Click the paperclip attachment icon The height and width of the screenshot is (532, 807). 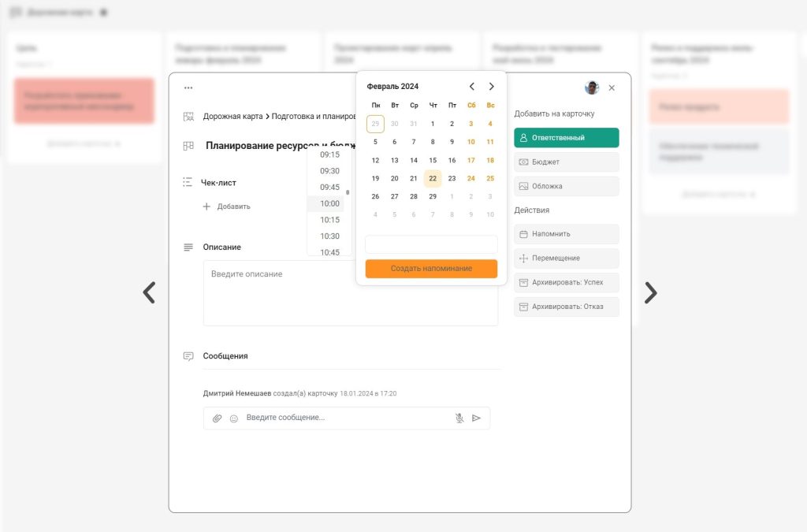218,418
